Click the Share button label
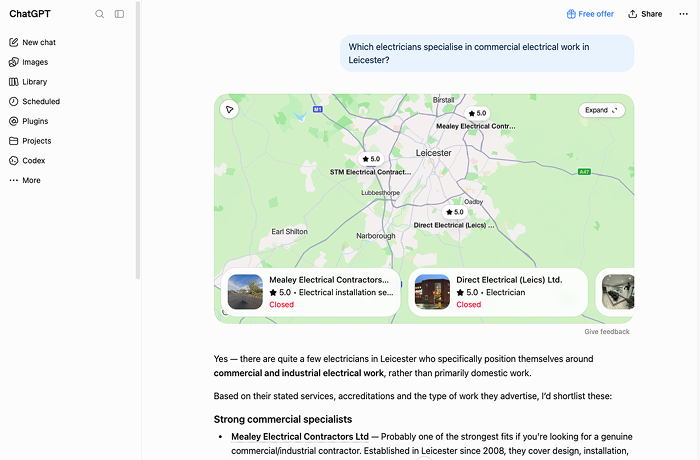Screen dimensions: 700x460 [x=651, y=14]
